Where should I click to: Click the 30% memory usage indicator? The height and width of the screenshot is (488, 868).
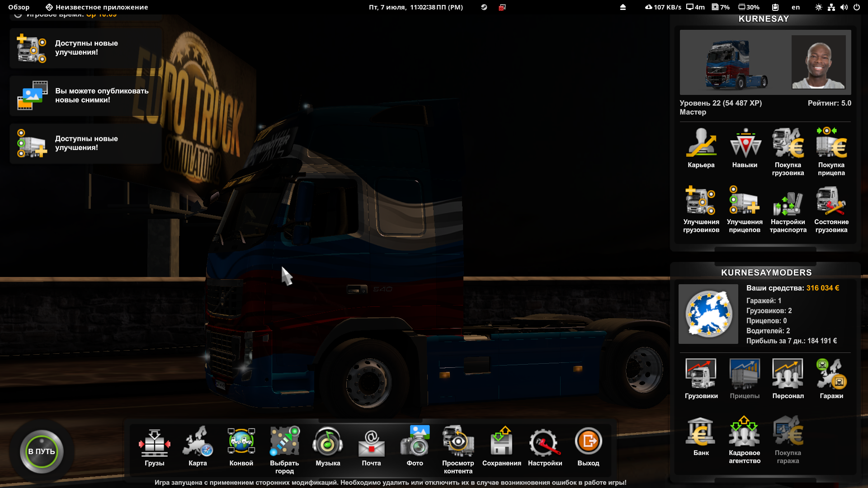pos(749,7)
